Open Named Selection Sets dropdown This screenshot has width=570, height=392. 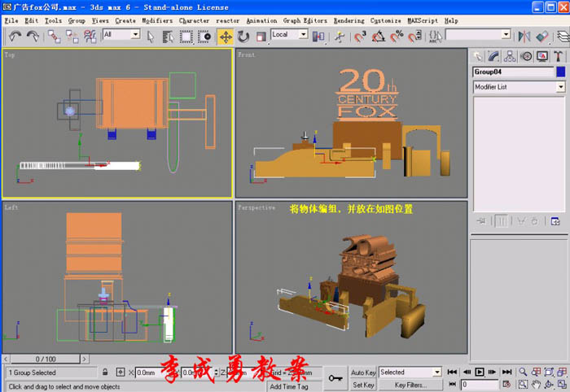coord(506,34)
